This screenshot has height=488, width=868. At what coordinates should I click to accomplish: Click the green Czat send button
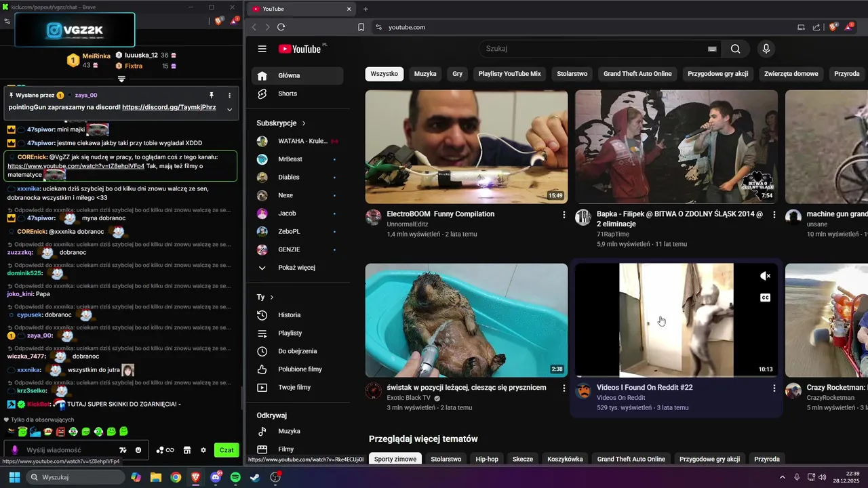[x=226, y=450]
